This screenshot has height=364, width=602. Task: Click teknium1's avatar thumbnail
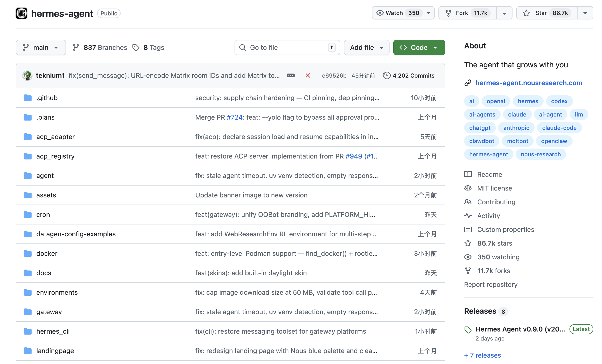coord(27,76)
